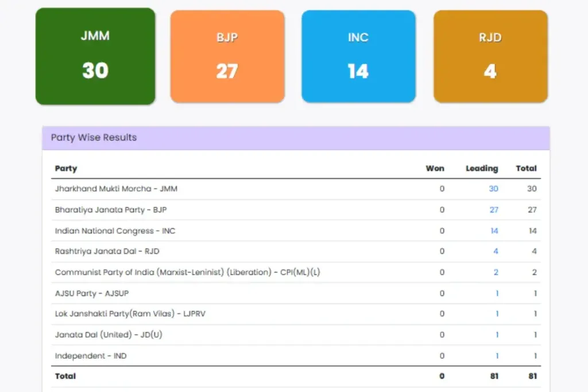
Task: Open LJPRV leading count link
Action: [497, 314]
